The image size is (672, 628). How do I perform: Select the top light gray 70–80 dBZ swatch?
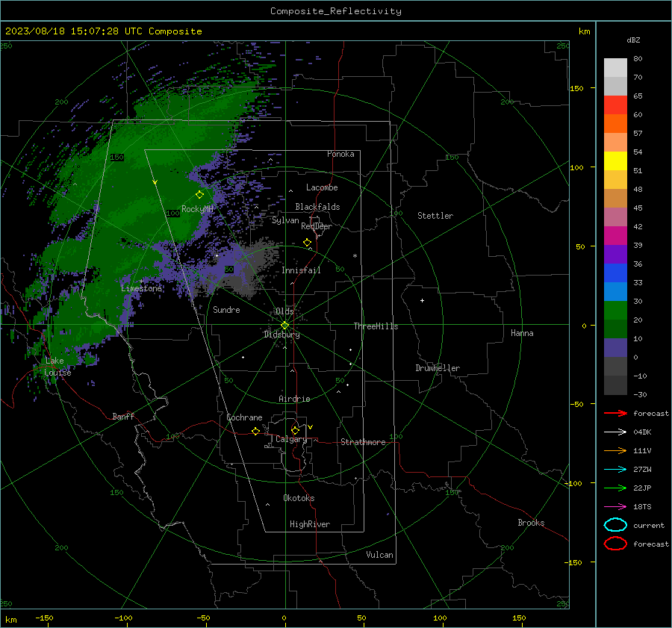615,68
